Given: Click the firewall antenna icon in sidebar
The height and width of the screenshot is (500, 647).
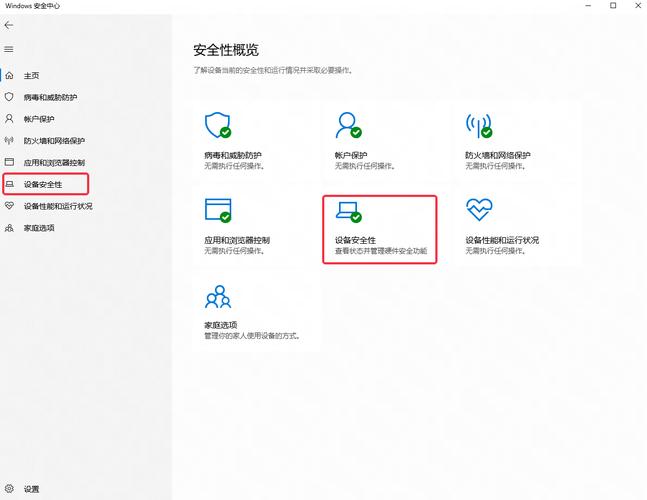Looking at the screenshot, I should (9, 141).
